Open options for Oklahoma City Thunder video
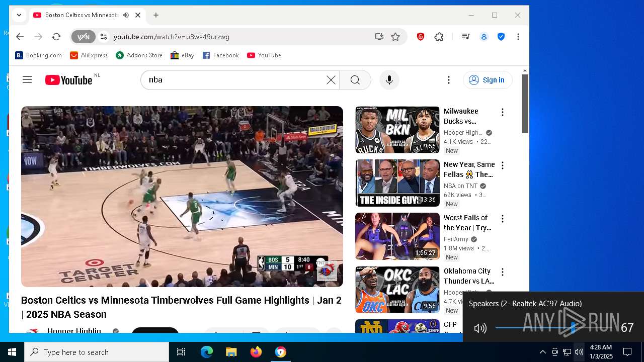The height and width of the screenshot is (362, 644). pyautogui.click(x=502, y=272)
